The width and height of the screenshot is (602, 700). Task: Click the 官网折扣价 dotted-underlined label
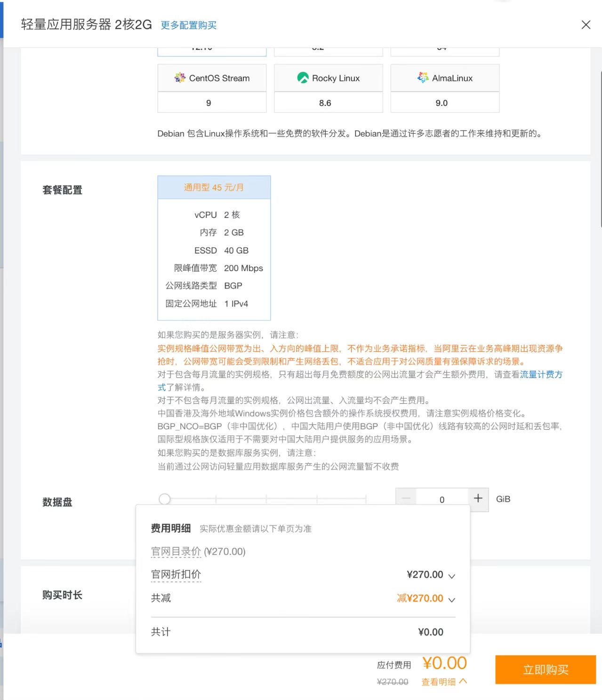[x=175, y=574]
